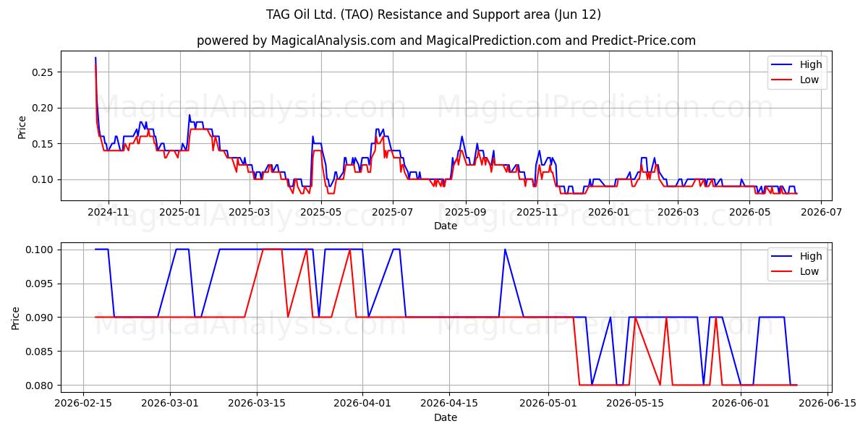Click the '2026-05-01' x-axis tick label

pyautogui.click(x=548, y=404)
